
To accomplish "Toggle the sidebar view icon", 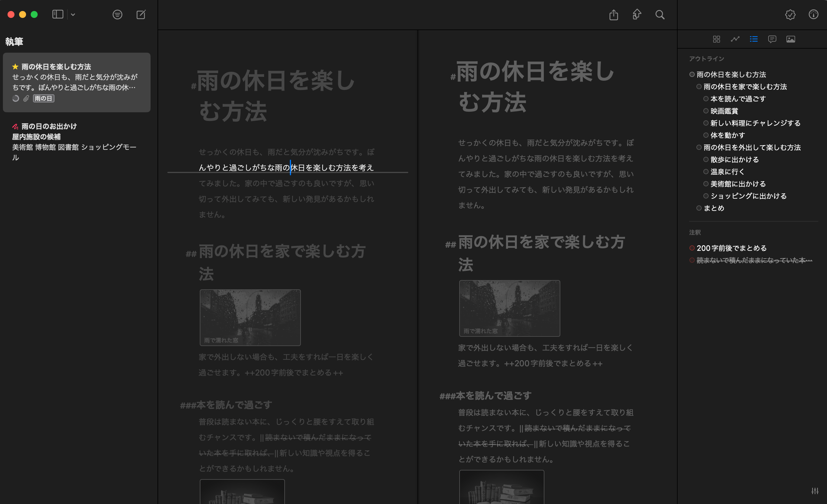I will [58, 14].
